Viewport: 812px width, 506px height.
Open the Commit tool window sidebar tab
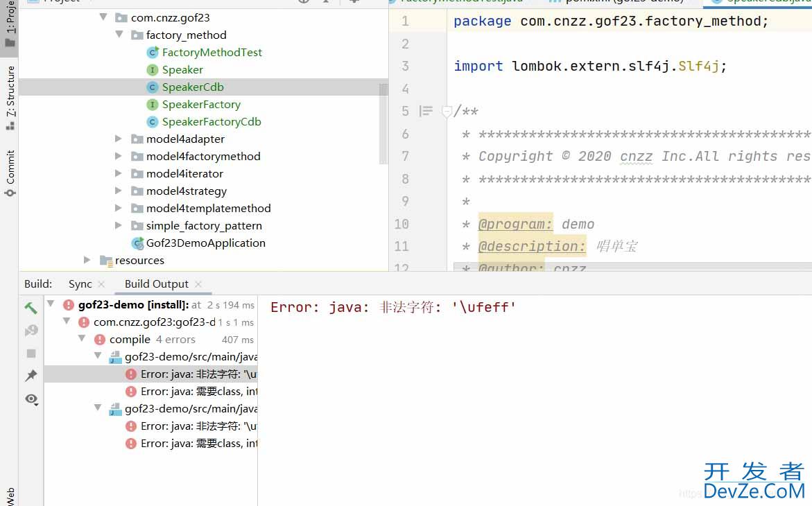click(x=10, y=173)
